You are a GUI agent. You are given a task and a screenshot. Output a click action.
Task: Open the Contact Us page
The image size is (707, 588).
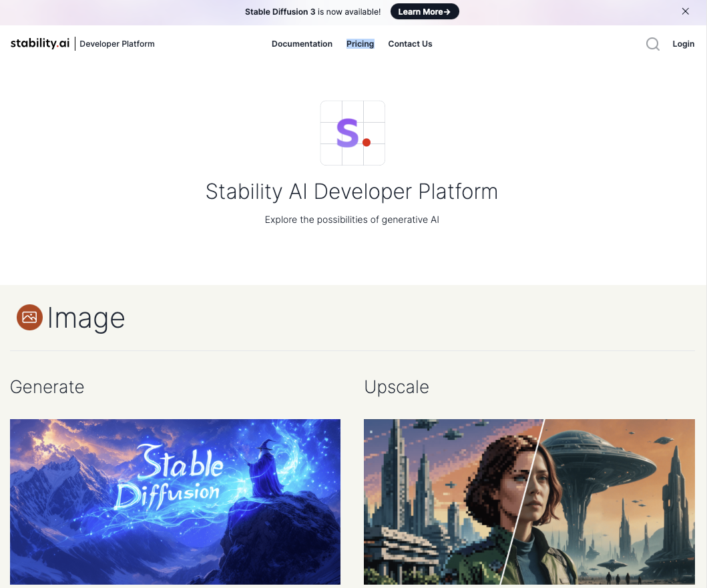coord(411,44)
